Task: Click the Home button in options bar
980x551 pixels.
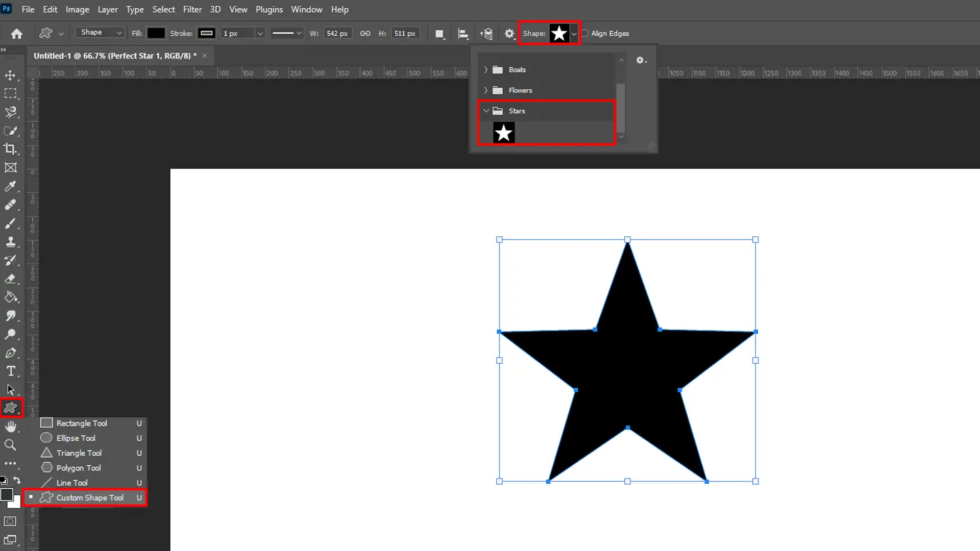Action: click(x=17, y=34)
